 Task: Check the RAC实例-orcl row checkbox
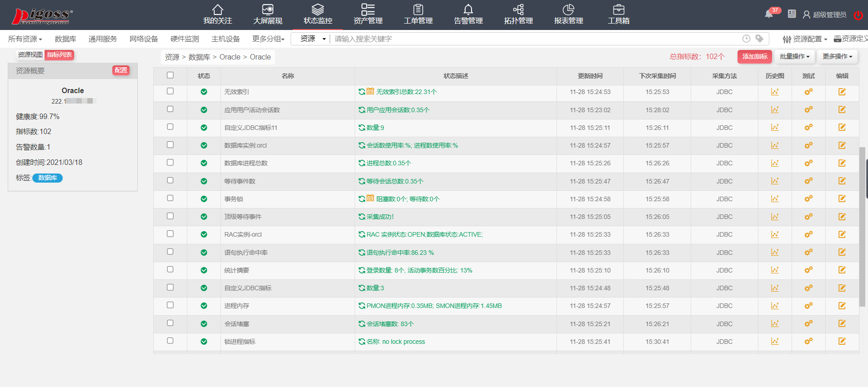point(170,233)
